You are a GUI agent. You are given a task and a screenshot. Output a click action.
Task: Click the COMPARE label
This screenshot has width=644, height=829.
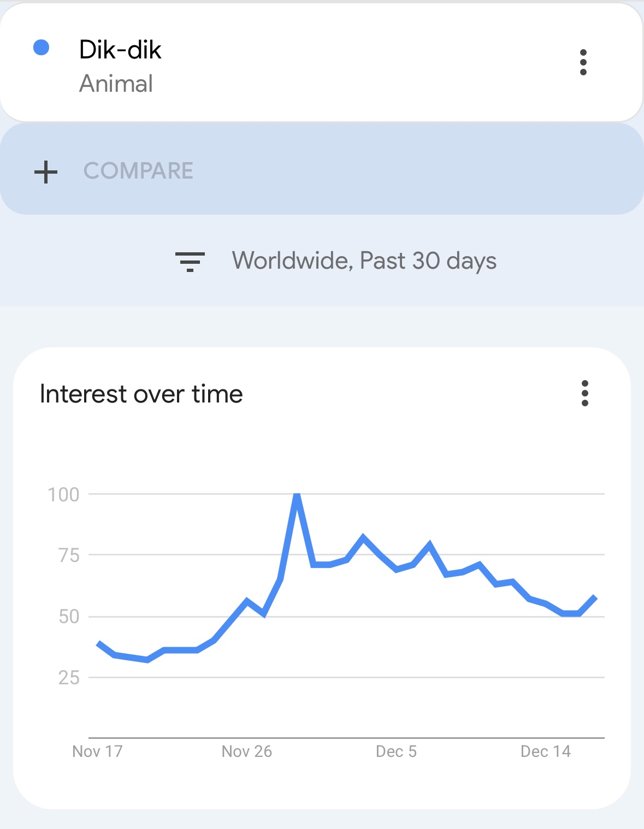pyautogui.click(x=138, y=171)
